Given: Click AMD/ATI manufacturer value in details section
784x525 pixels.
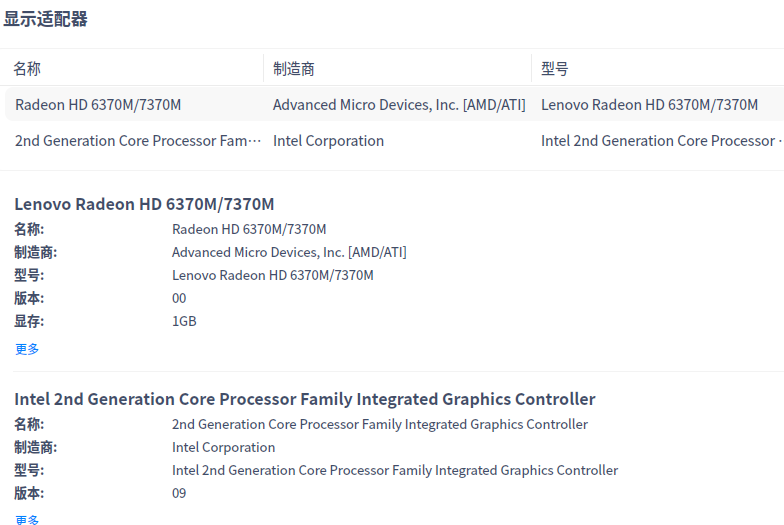Looking at the screenshot, I should point(289,252).
